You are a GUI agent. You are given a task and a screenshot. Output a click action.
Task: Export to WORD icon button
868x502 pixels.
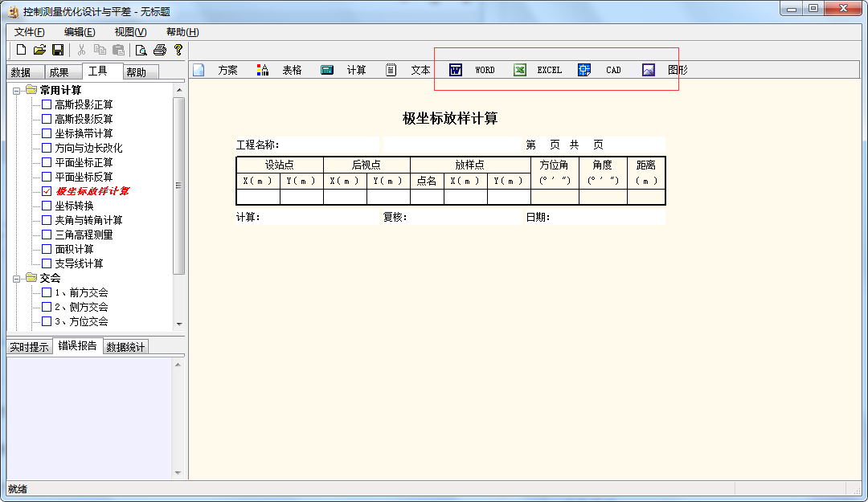click(x=456, y=70)
